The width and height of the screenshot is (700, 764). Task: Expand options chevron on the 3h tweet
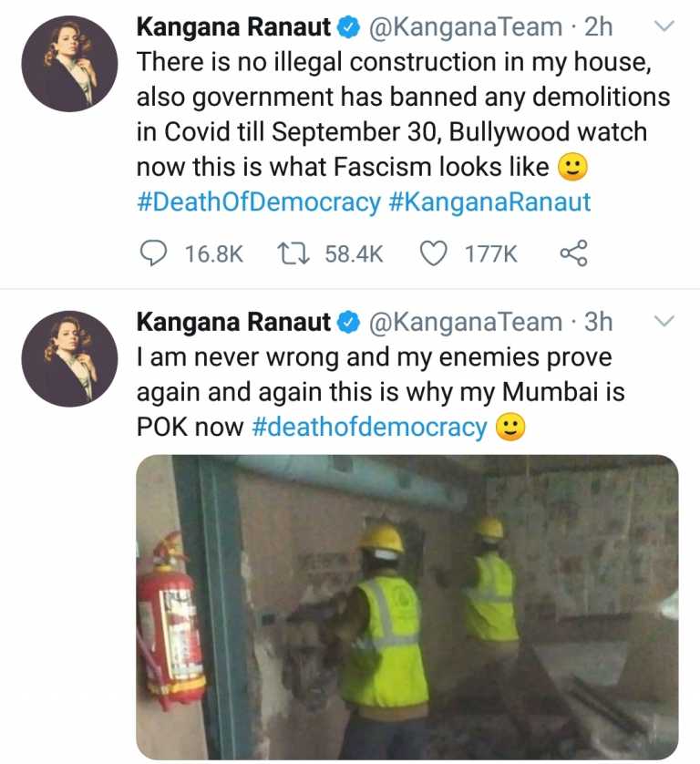[x=664, y=321]
